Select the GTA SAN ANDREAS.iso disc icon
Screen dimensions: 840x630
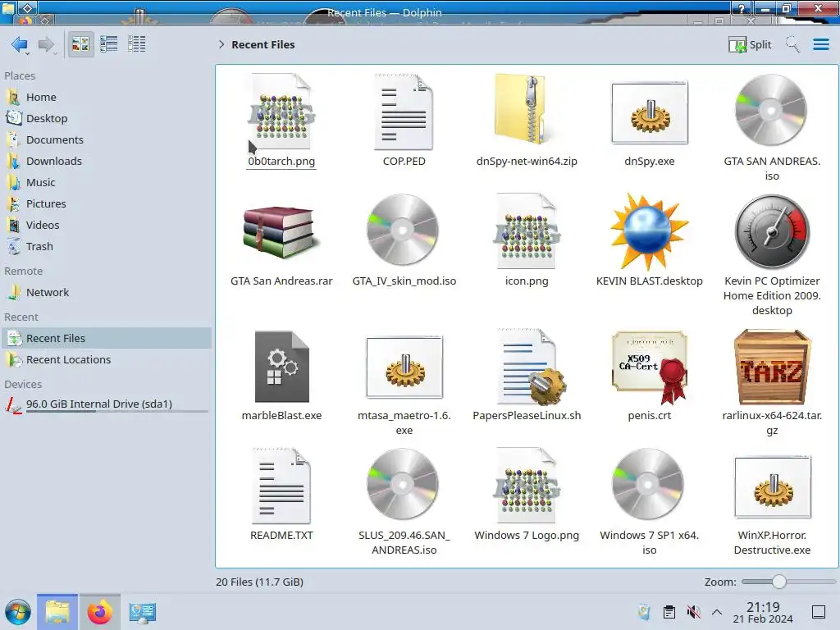point(771,110)
